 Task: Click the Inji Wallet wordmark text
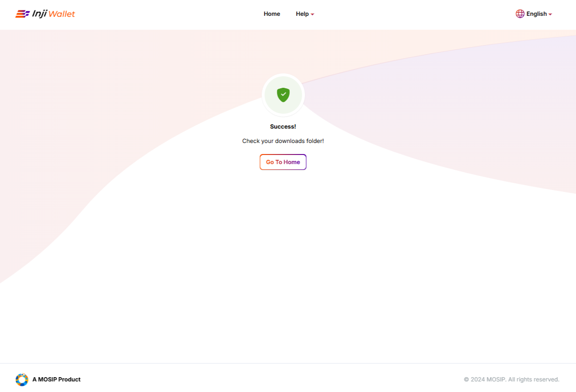click(53, 14)
